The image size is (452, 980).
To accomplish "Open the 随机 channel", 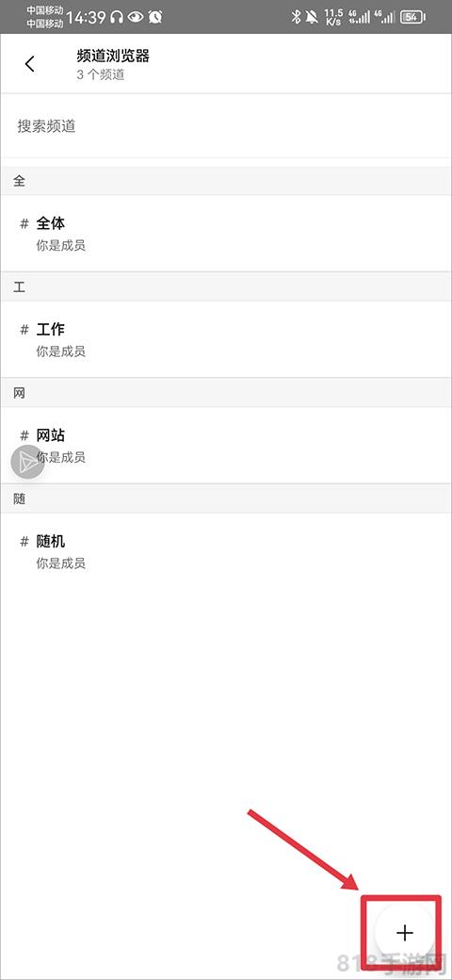I will point(226,551).
